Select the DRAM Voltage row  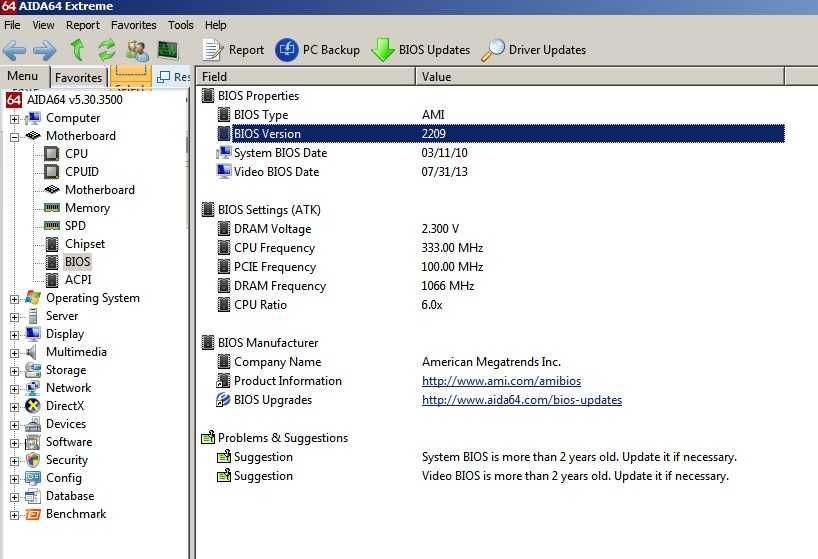coord(500,229)
